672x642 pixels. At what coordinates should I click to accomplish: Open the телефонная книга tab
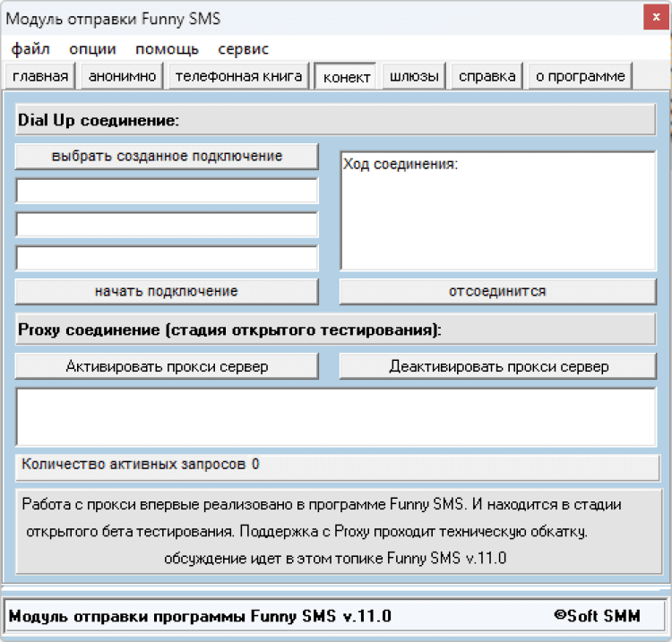238,76
